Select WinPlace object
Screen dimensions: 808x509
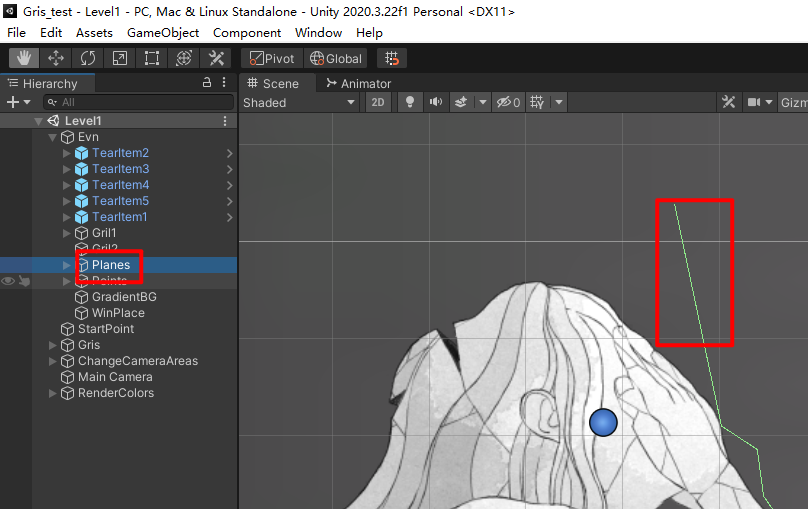119,313
